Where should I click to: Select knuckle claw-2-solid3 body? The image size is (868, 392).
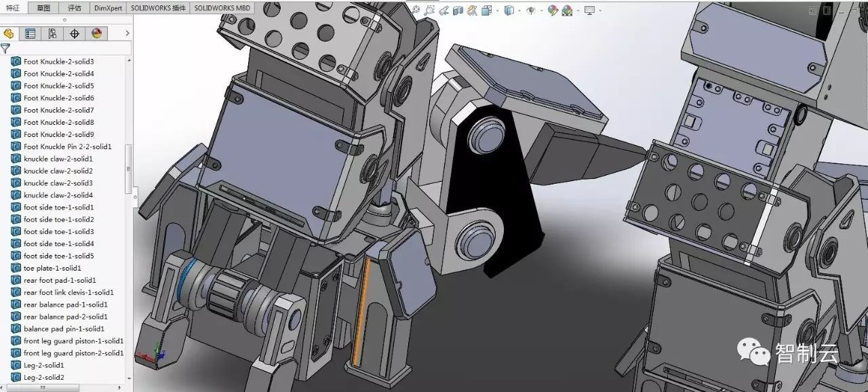(58, 183)
